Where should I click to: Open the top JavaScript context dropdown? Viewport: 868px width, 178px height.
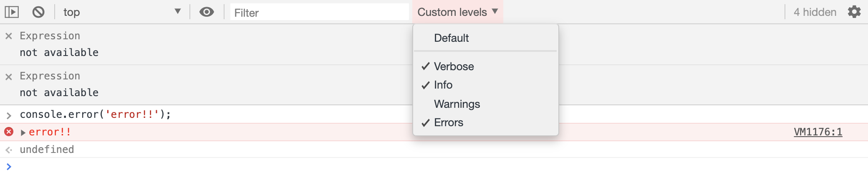(x=122, y=12)
